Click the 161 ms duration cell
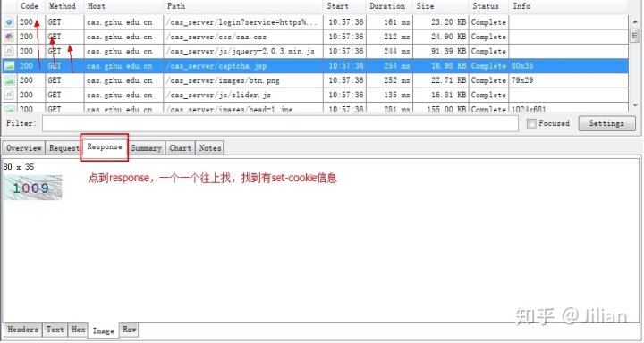Image resolution: width=644 pixels, height=343 pixels. coord(397,22)
